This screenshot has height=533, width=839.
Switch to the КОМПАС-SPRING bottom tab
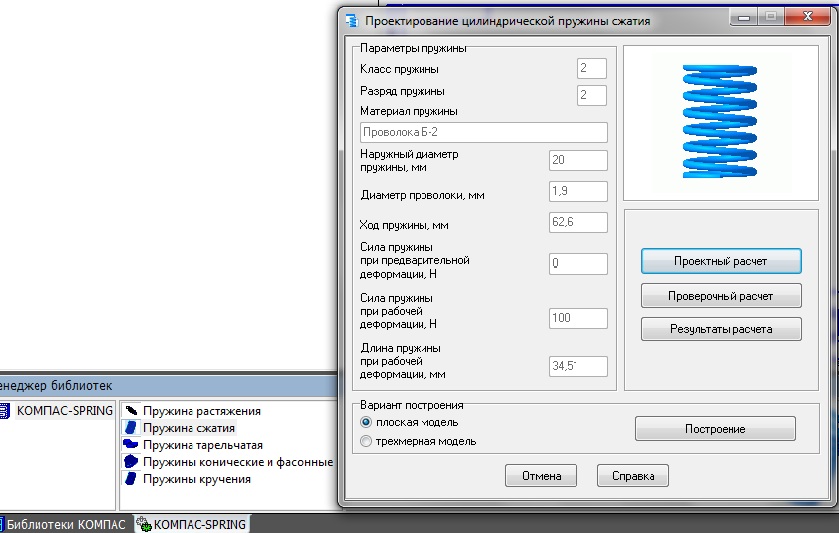coord(191,524)
